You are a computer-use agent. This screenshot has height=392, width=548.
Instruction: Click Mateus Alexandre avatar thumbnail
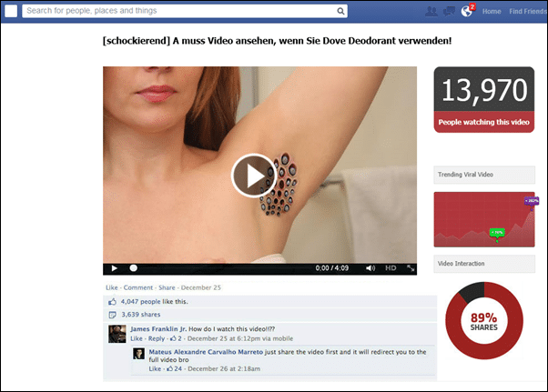pyautogui.click(x=138, y=354)
